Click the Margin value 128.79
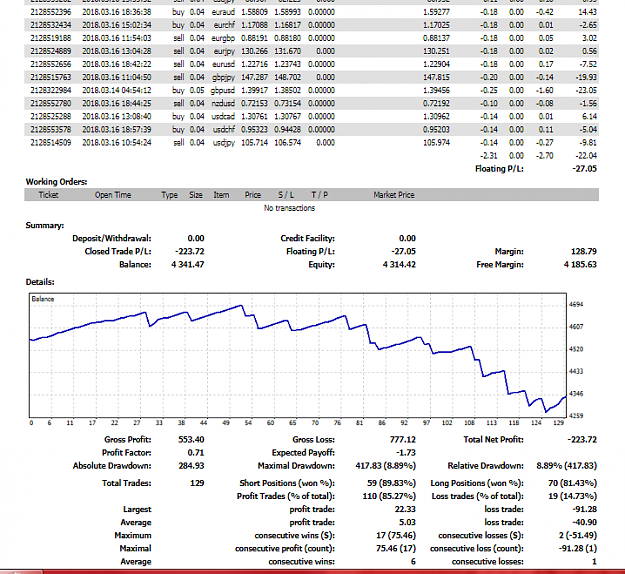The height and width of the screenshot is (574, 625). (584, 252)
